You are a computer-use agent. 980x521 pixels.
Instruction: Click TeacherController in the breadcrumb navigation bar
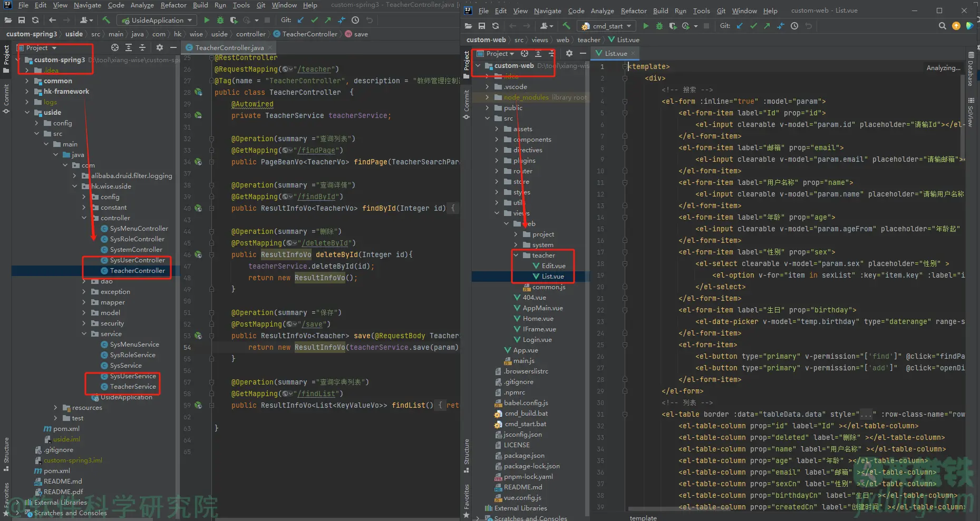tap(309, 34)
